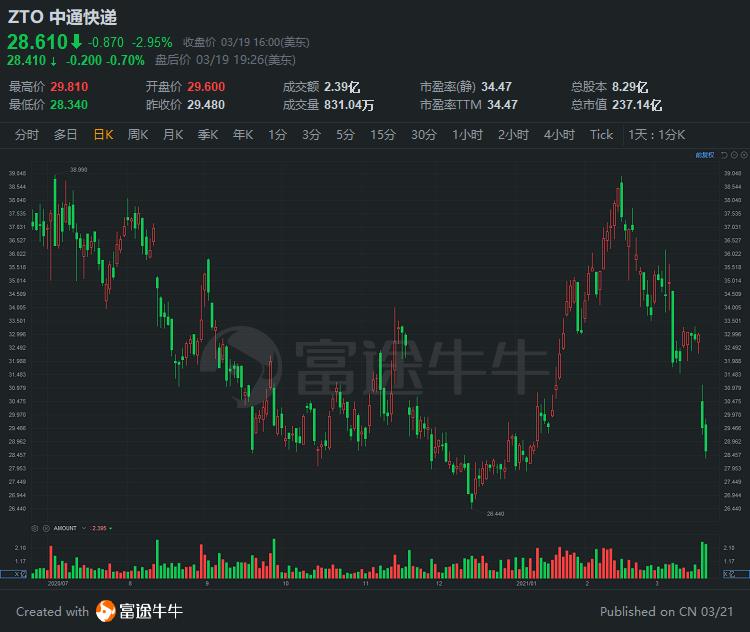
Task: Select the 15分 interval tab
Action: click(x=383, y=135)
